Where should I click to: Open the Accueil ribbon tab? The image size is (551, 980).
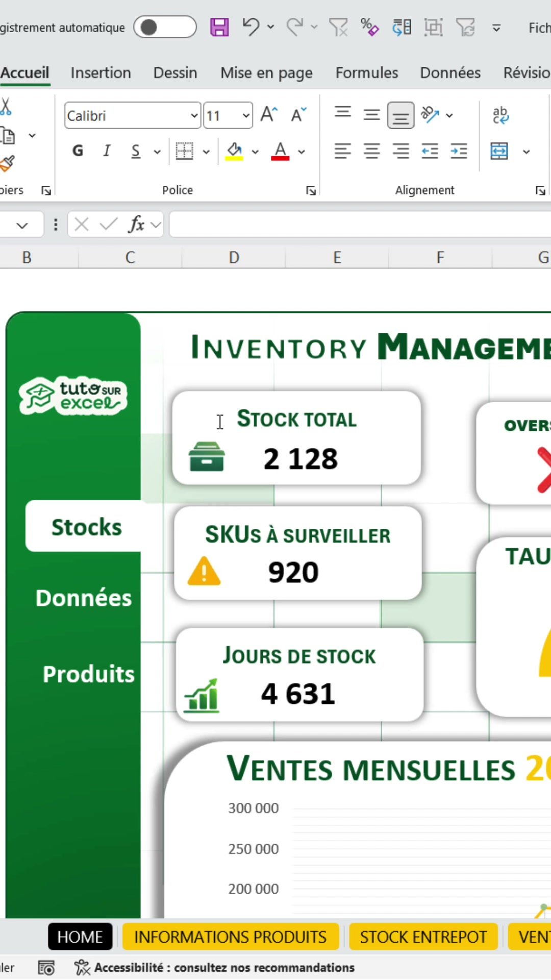24,73
